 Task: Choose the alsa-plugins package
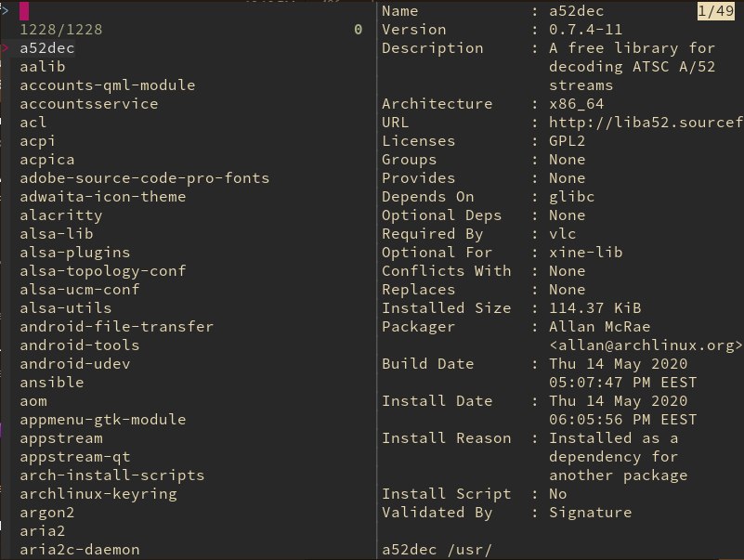[75, 253]
